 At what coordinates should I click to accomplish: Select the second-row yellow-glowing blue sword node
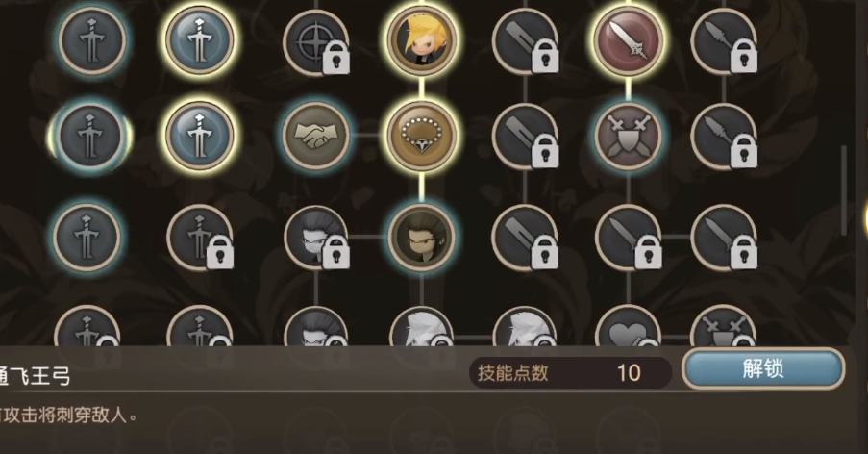pos(200,135)
